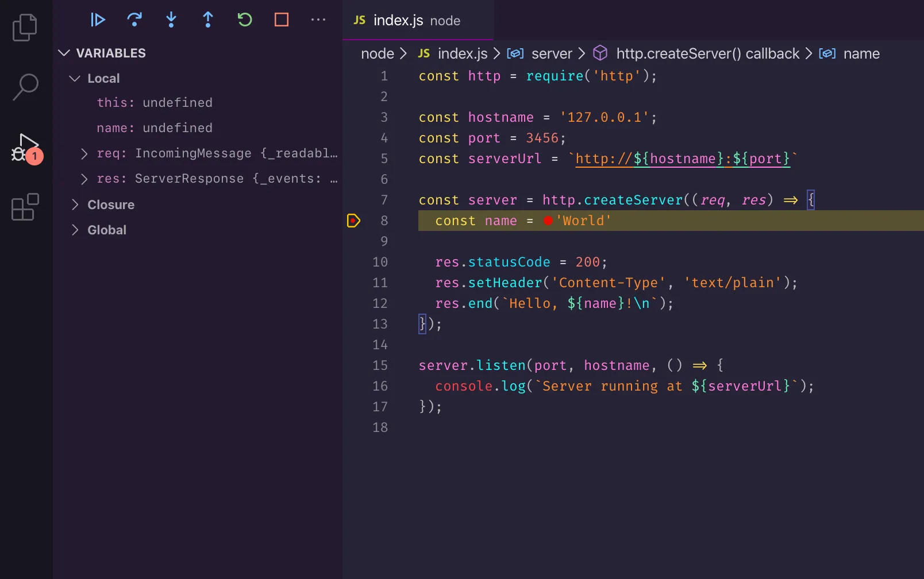Click 'console' on line 16

pyautogui.click(x=464, y=386)
